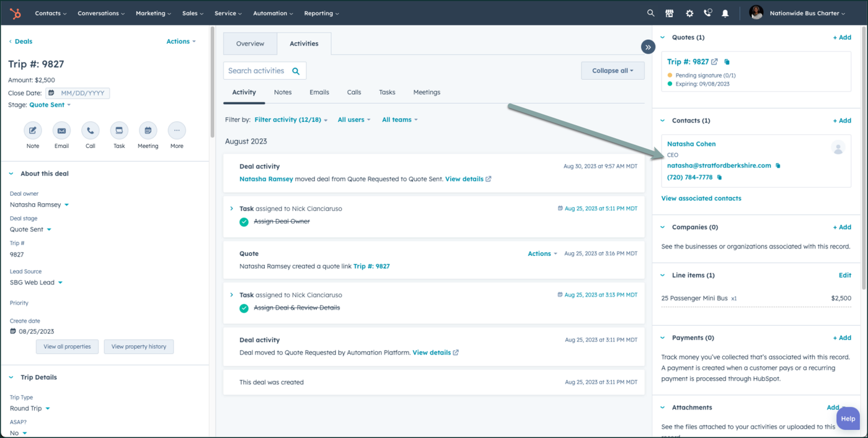The width and height of the screenshot is (868, 438).
Task: Click the HubSpot sprocket logo
Action: [15, 13]
